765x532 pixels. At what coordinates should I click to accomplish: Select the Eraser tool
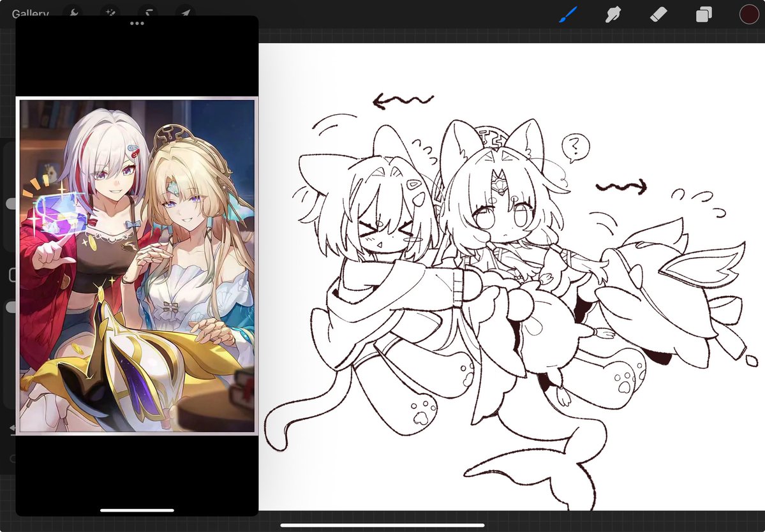click(x=658, y=14)
